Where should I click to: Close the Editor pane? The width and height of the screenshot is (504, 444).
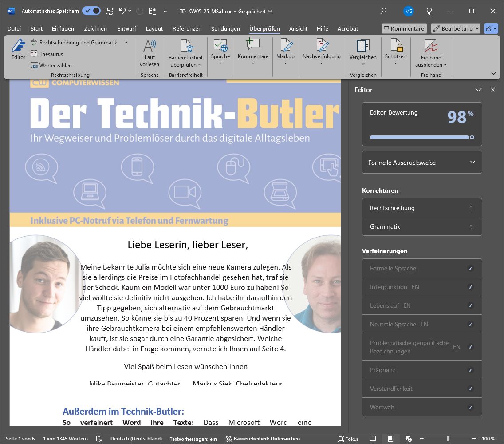click(493, 90)
